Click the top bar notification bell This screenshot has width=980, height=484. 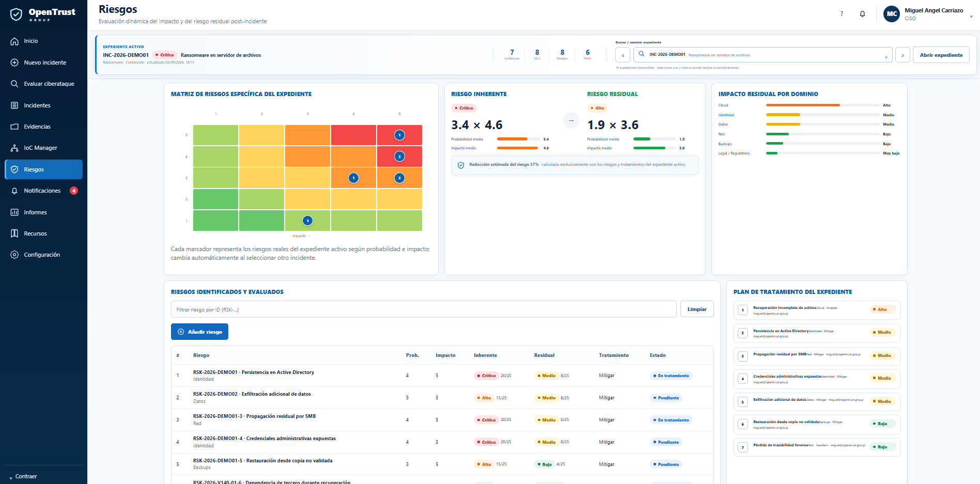[x=862, y=14]
